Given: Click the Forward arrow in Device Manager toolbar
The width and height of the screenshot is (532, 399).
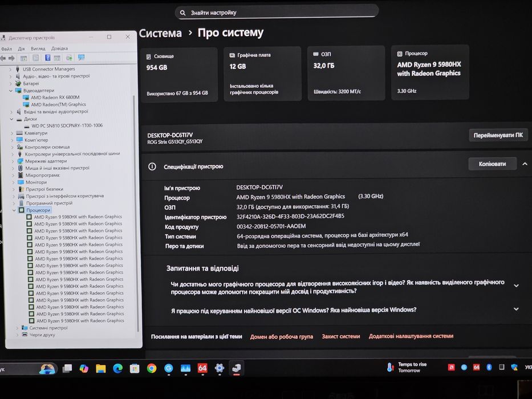Looking at the screenshot, I should pos(11,58).
